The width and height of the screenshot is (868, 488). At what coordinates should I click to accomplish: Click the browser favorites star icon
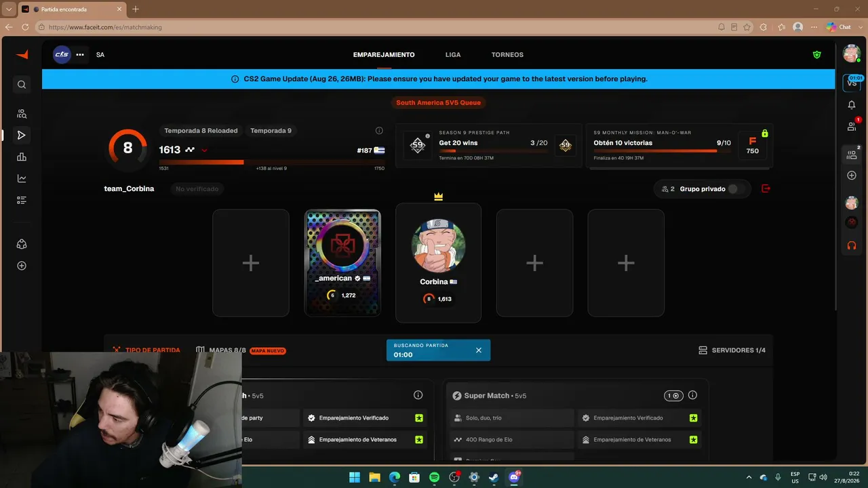click(747, 27)
